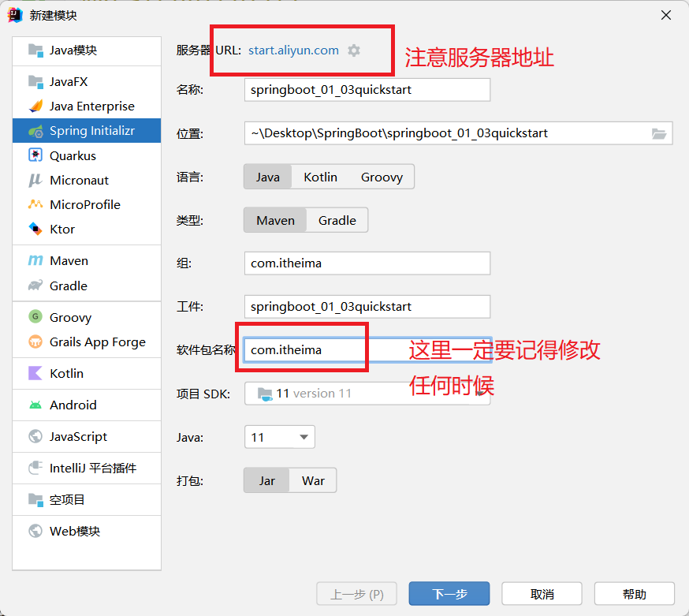Select Groovy language option

(382, 177)
